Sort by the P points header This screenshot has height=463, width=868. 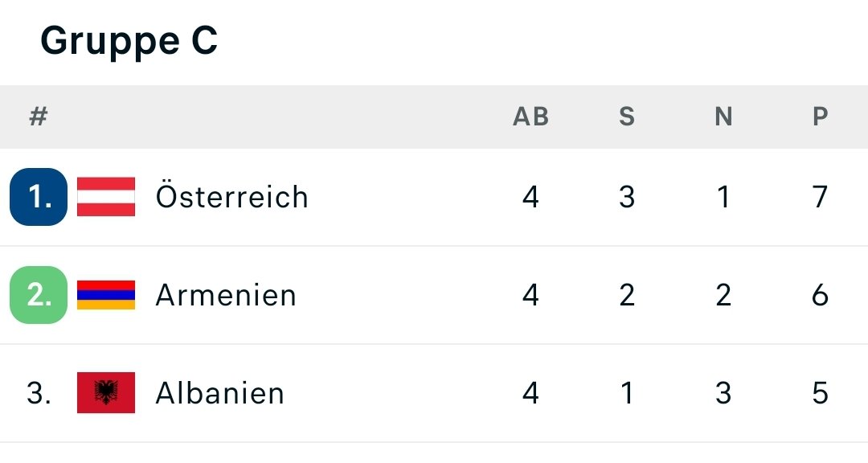pyautogui.click(x=821, y=117)
